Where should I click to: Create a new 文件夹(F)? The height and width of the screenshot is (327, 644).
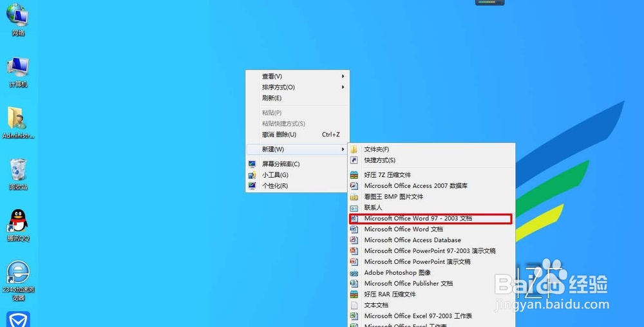point(431,149)
